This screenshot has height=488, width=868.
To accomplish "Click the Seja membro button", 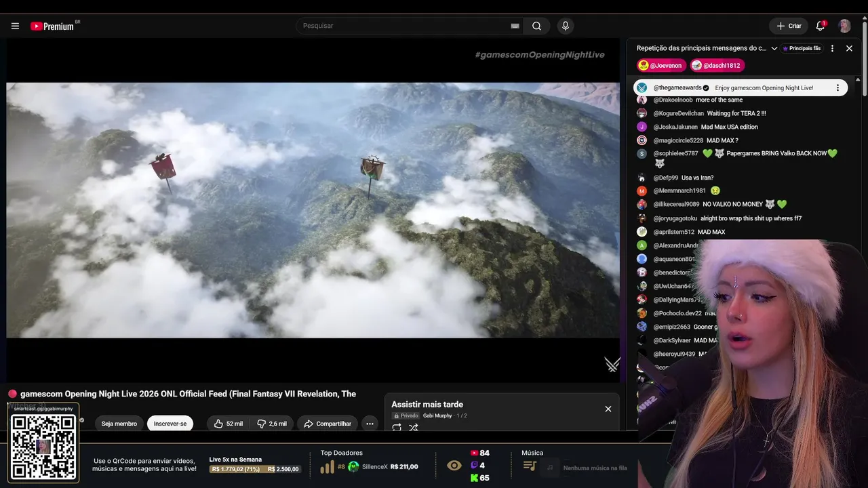I will click(x=119, y=424).
